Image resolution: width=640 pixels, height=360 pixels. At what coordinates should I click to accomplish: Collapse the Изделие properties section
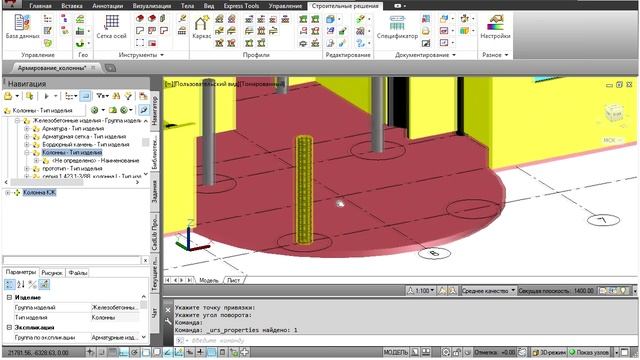(9, 298)
